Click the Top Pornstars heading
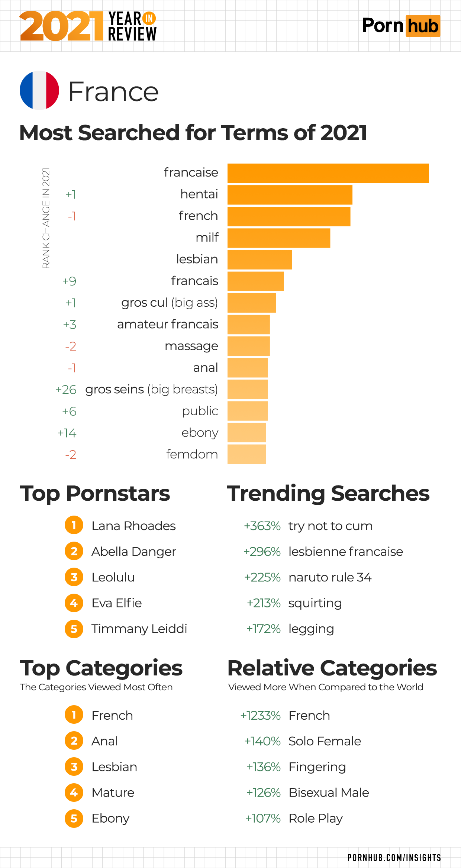This screenshot has height=868, width=461. click(95, 494)
